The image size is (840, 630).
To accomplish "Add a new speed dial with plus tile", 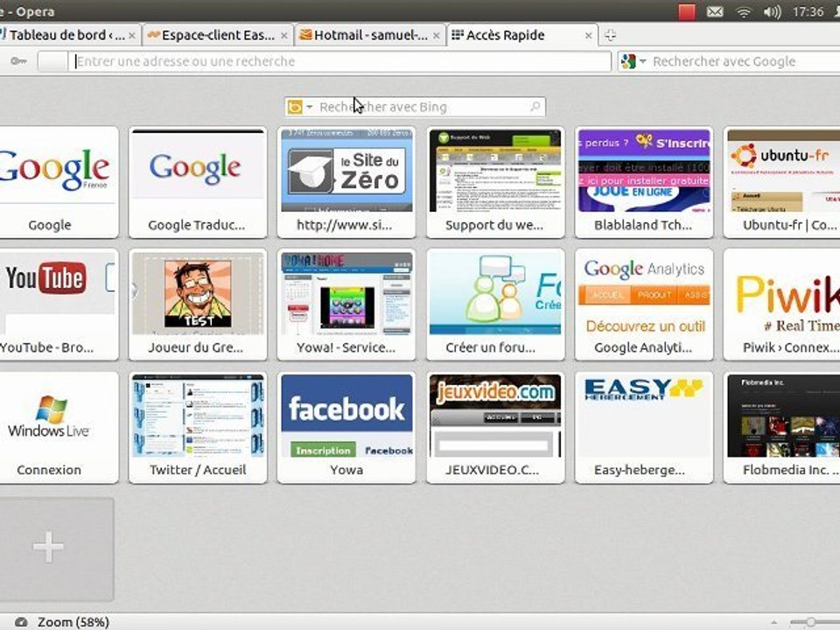I will [x=56, y=549].
